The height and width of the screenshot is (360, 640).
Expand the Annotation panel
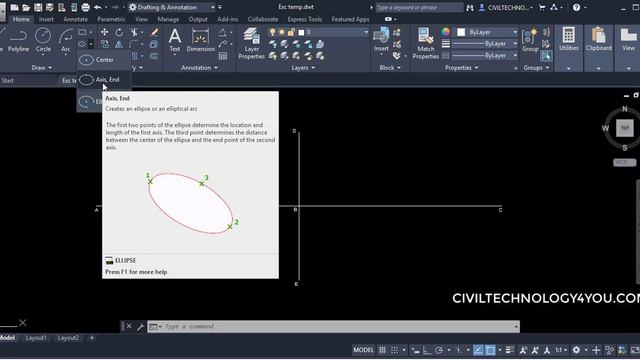pos(199,68)
